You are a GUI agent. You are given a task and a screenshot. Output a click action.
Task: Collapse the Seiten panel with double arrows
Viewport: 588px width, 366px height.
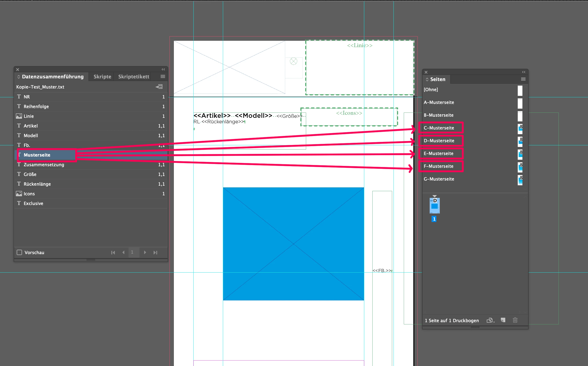(x=524, y=72)
